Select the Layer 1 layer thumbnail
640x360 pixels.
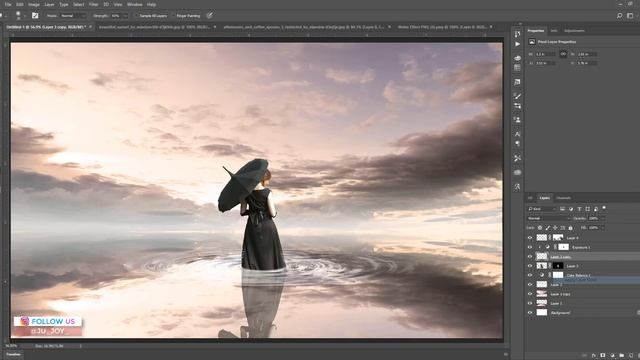click(x=542, y=303)
